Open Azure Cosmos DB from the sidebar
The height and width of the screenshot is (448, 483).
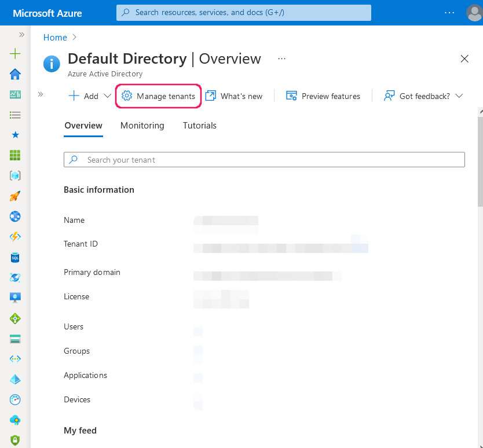tap(15, 277)
